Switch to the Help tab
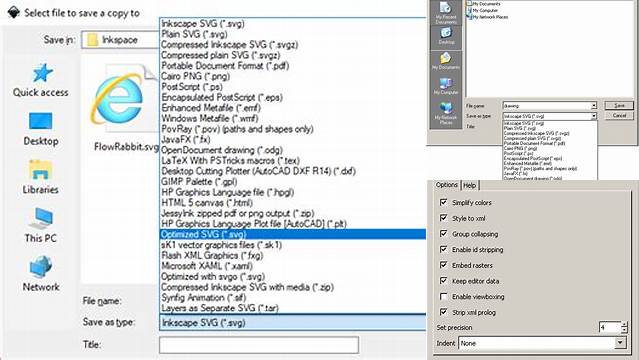The height and width of the screenshot is (360, 639). (x=469, y=185)
